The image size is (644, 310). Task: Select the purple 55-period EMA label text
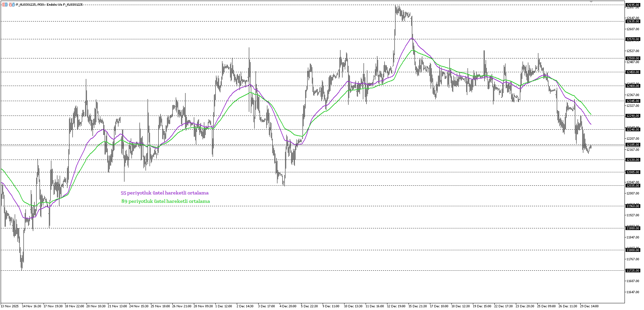pyautogui.click(x=164, y=193)
